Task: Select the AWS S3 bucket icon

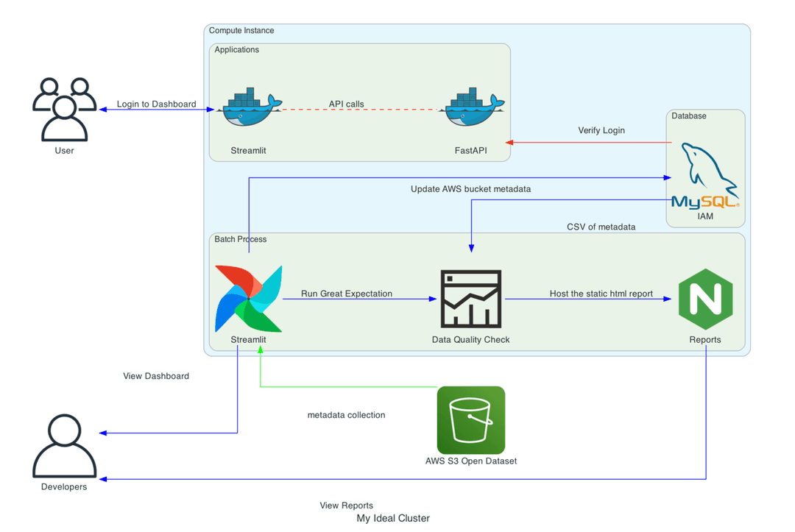Action: pos(471,420)
